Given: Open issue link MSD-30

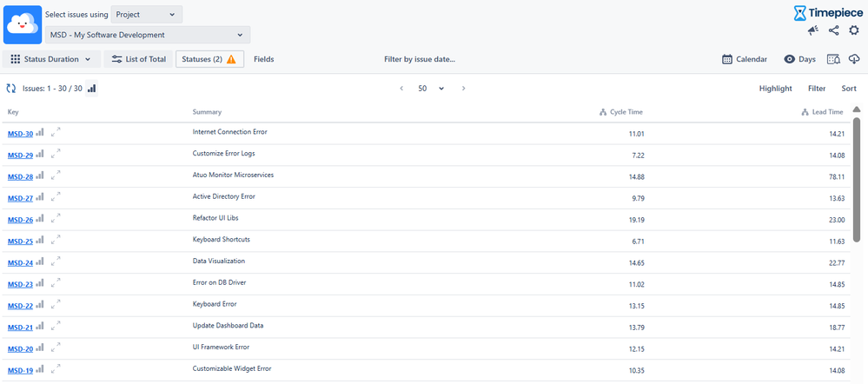Looking at the screenshot, I should pyautogui.click(x=21, y=134).
